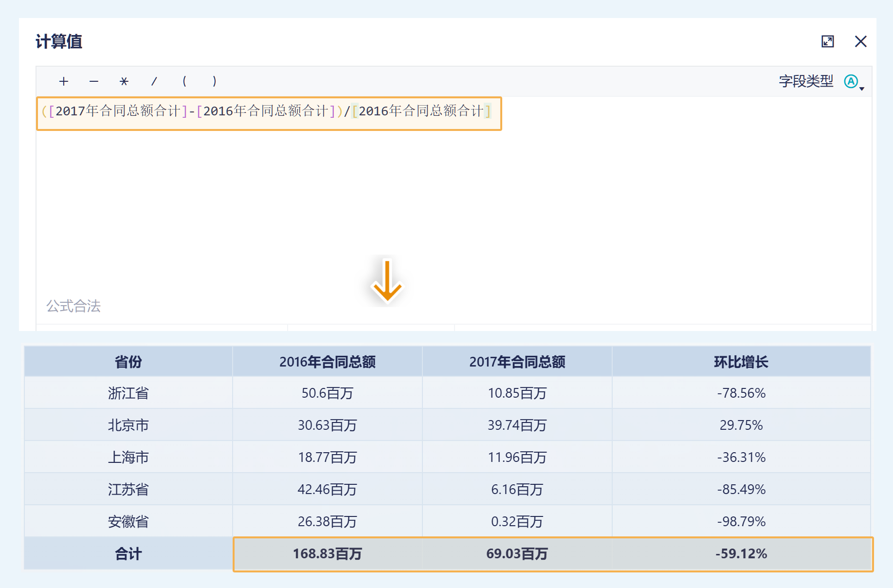Click the -98.79% cell
This screenshot has height=588, width=893.
(741, 521)
